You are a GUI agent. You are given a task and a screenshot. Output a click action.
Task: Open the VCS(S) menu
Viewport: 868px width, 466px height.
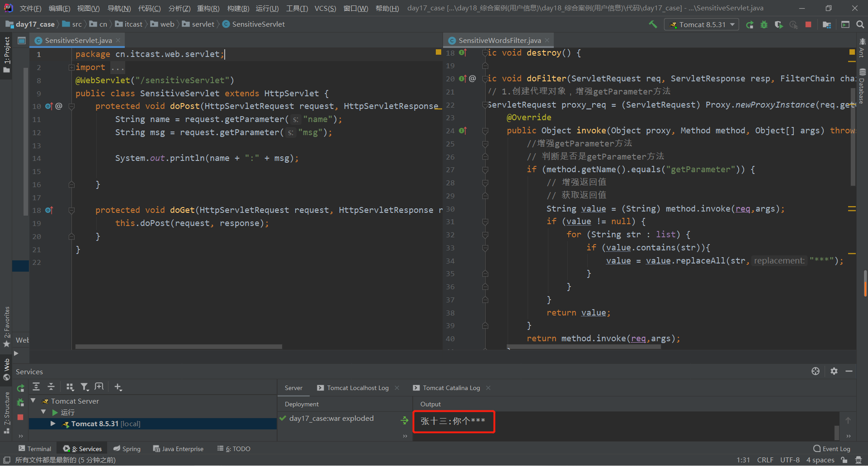coord(325,8)
